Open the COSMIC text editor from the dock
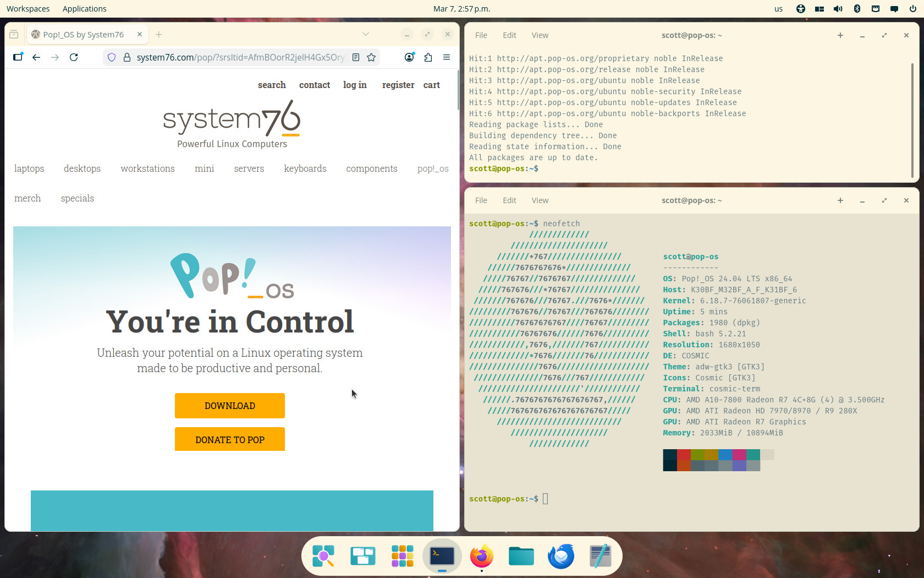924x578 pixels. coord(600,556)
